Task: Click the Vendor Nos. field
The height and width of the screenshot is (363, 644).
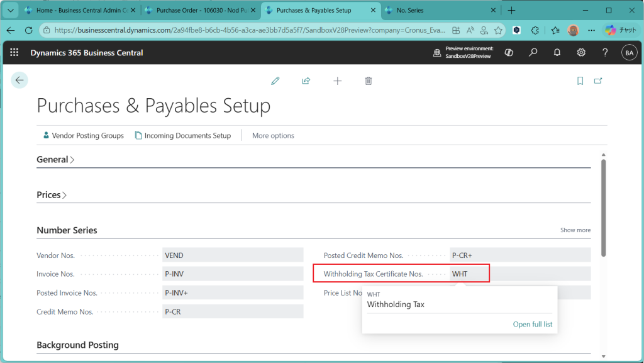Action: (x=232, y=255)
